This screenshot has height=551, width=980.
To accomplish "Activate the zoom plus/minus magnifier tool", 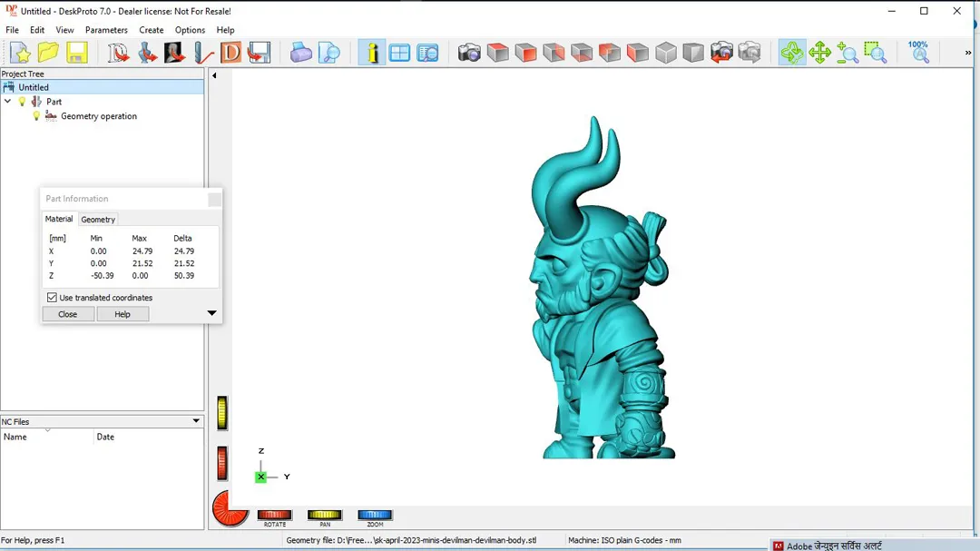I will [x=848, y=53].
